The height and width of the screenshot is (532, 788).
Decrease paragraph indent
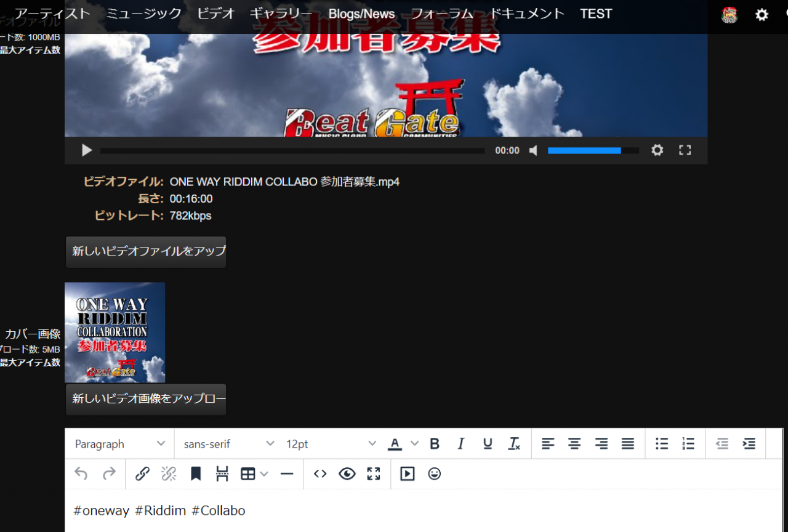coord(722,444)
